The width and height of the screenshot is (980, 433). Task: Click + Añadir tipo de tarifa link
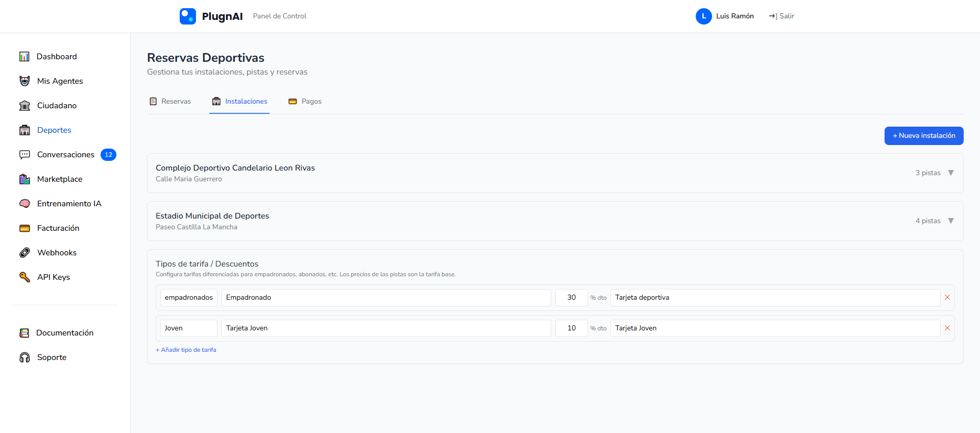coord(186,350)
